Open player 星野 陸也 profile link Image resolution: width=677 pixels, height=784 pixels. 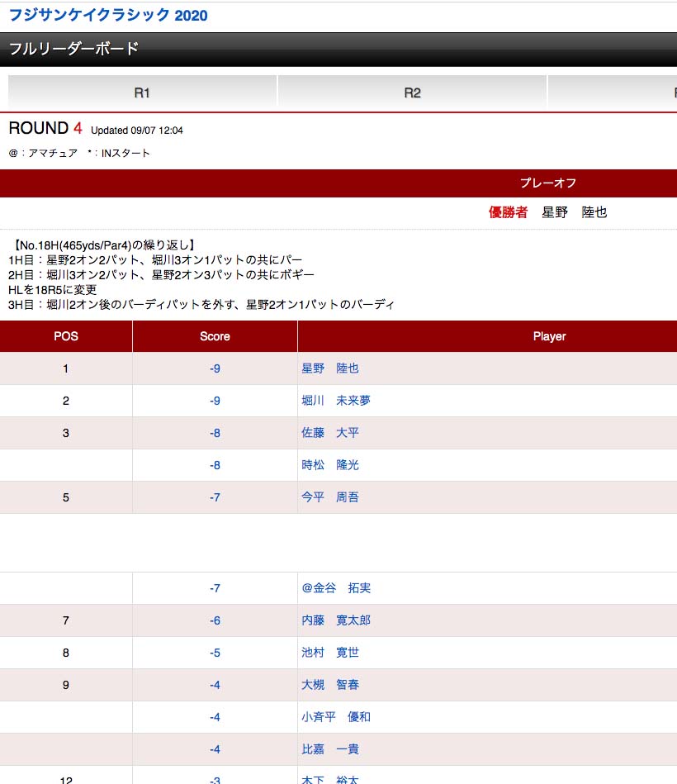click(x=330, y=368)
